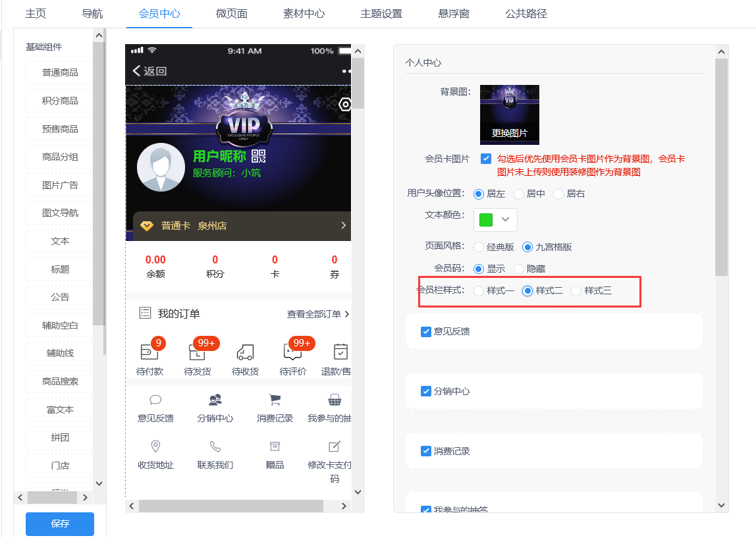Viewport: 756px width, 538px height.
Task: Add 积分商品 component
Action: tap(60, 101)
